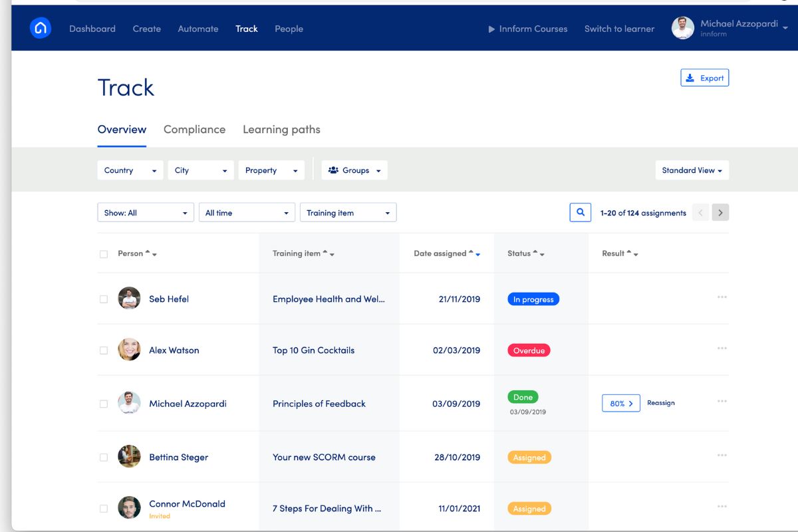Click the 80% result button
The width and height of the screenshot is (798, 532).
pyautogui.click(x=621, y=403)
